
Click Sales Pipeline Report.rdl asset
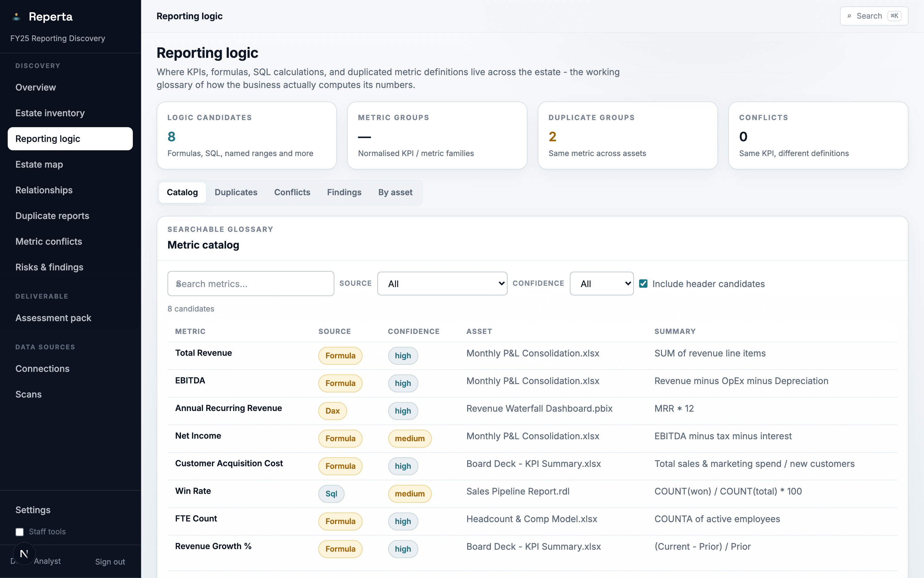tap(518, 491)
